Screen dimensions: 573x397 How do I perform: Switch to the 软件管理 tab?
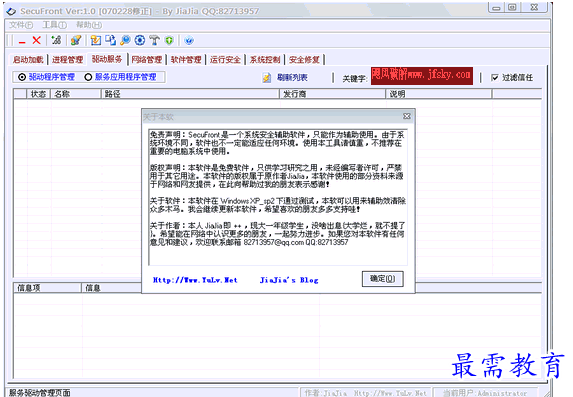186,60
